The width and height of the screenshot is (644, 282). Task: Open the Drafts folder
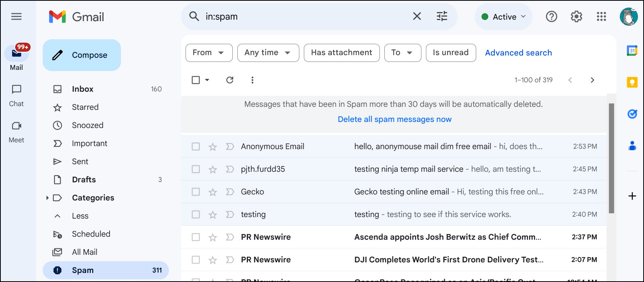click(106, 180)
